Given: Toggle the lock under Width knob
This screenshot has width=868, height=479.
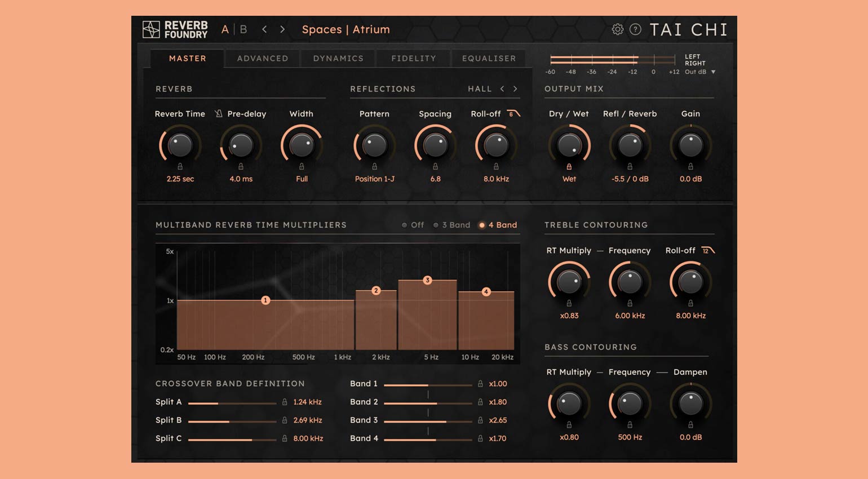Looking at the screenshot, I should (x=302, y=166).
